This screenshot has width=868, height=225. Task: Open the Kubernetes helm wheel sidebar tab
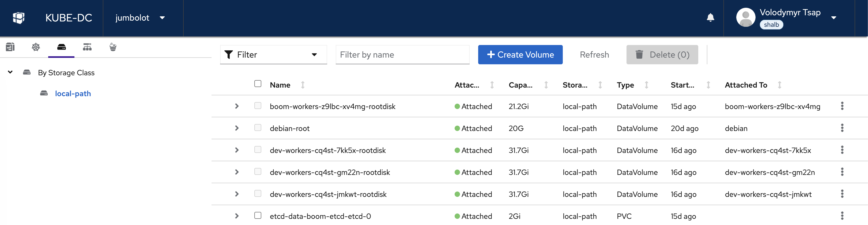pos(36,47)
